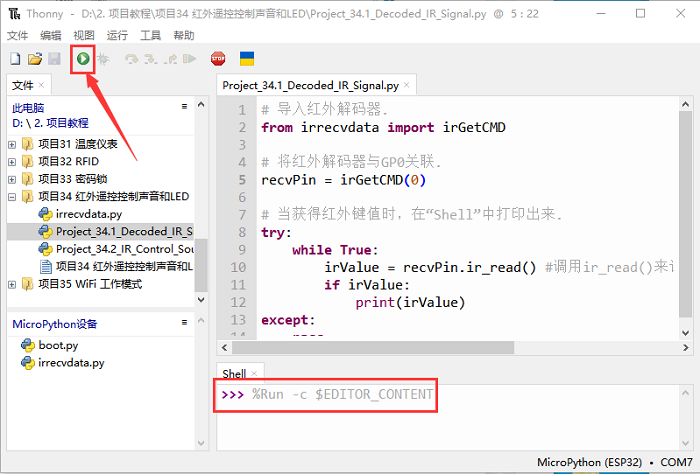Screen dimensions: 700x474
Task: Open the MicroPython设备 panel menu
Action: tap(184, 323)
